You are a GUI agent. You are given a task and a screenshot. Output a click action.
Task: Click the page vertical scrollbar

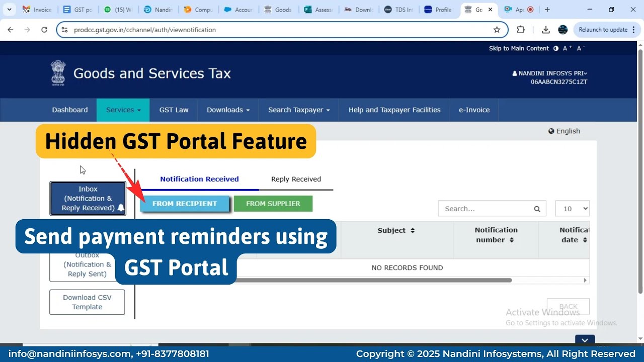pyautogui.click(x=640, y=171)
